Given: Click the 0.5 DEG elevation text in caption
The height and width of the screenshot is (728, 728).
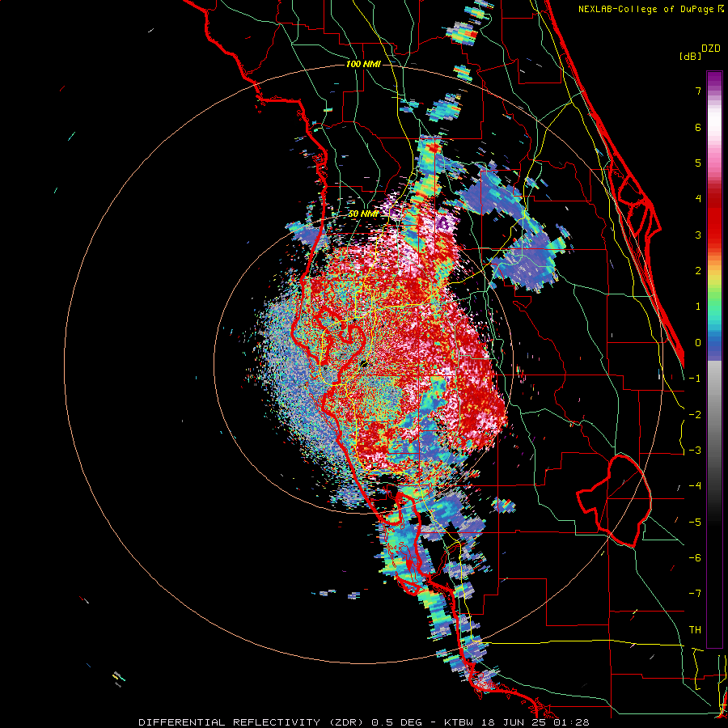Looking at the screenshot, I should coord(397,722).
